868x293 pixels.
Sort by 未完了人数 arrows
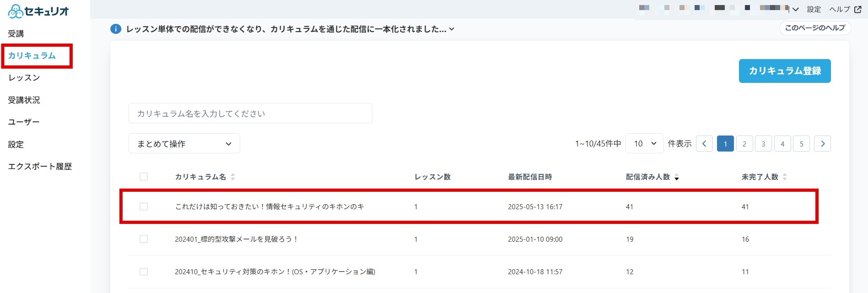click(785, 177)
